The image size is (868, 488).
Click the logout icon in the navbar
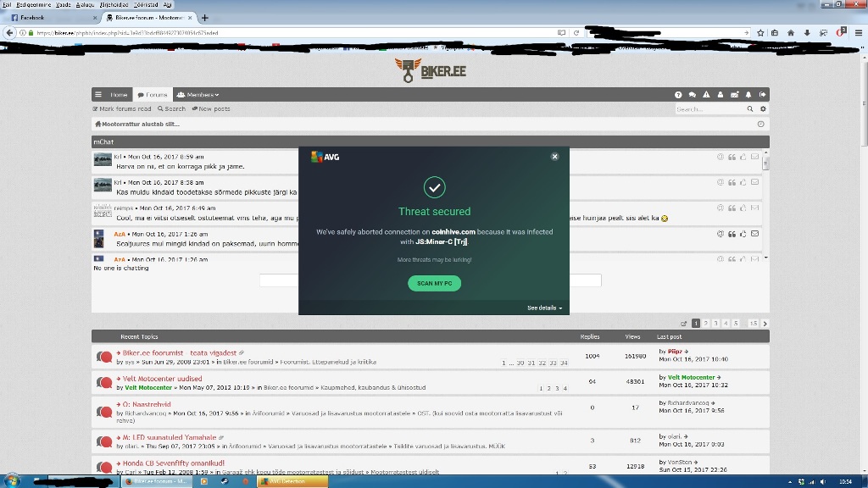pyautogui.click(x=762, y=95)
